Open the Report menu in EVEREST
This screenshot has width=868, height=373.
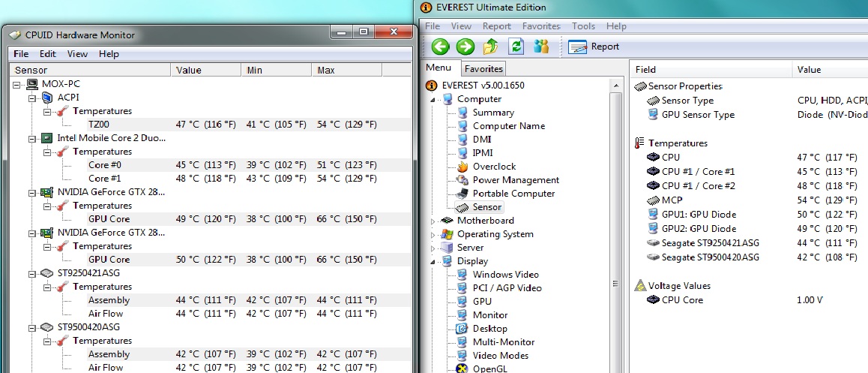(x=496, y=26)
